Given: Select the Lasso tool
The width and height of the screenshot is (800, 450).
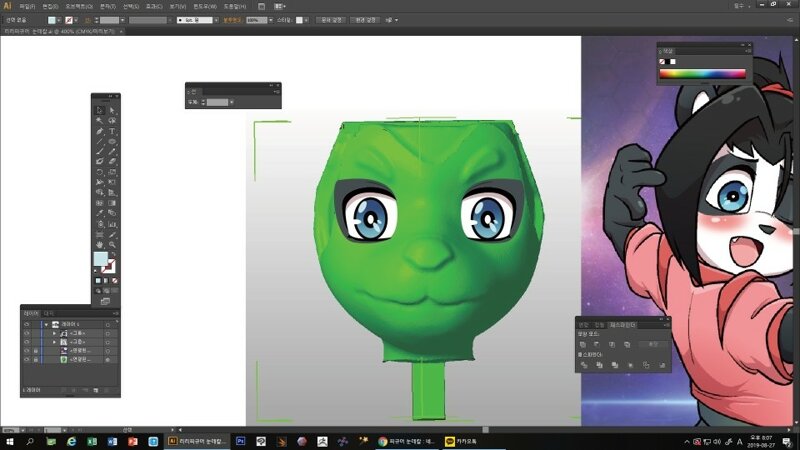Looking at the screenshot, I should [112, 120].
